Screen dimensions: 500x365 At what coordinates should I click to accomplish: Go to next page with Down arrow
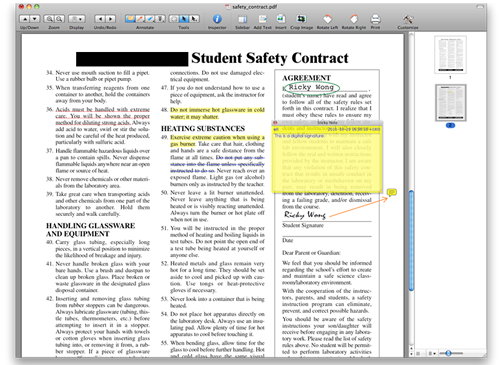35,19
